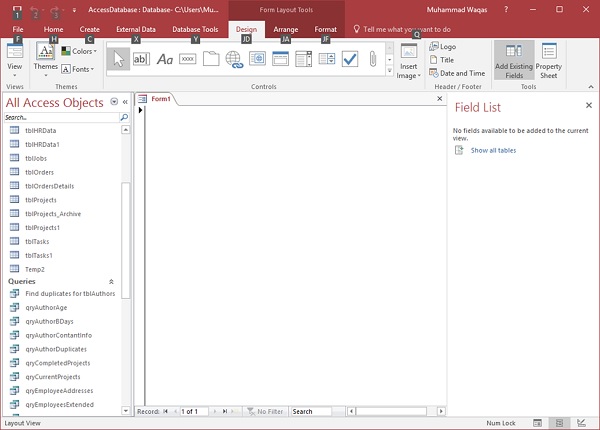
Task: Toggle the Add Existing Fields pane
Action: [514, 60]
